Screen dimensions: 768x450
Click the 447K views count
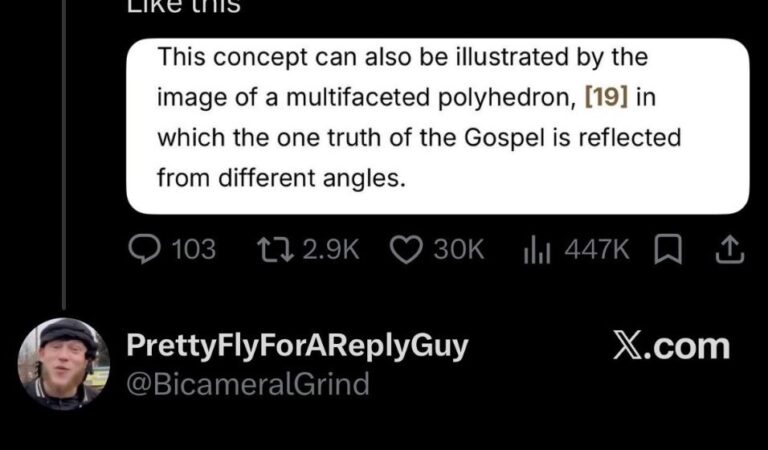coord(597,249)
